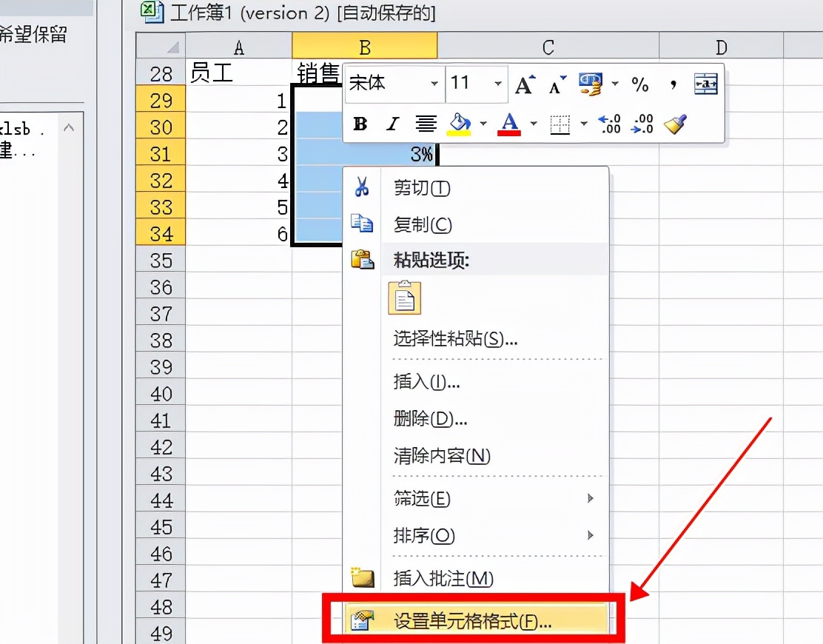The image size is (823, 644).
Task: Click cell A29 with value 1
Action: (x=239, y=100)
